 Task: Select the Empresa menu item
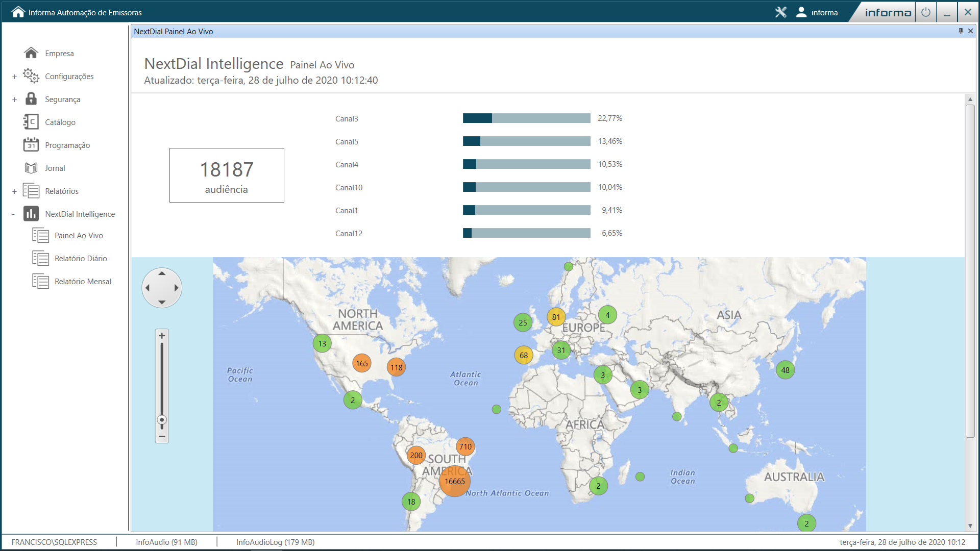(59, 53)
